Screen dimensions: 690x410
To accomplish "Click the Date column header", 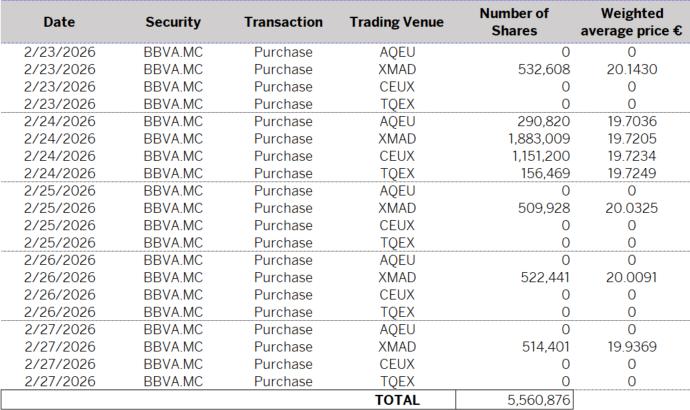I will tap(59, 21).
